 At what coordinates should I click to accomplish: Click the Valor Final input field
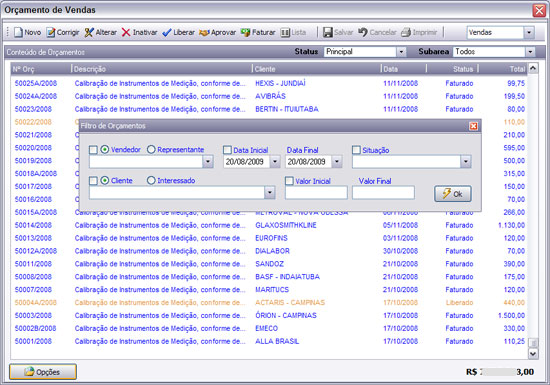(383, 192)
